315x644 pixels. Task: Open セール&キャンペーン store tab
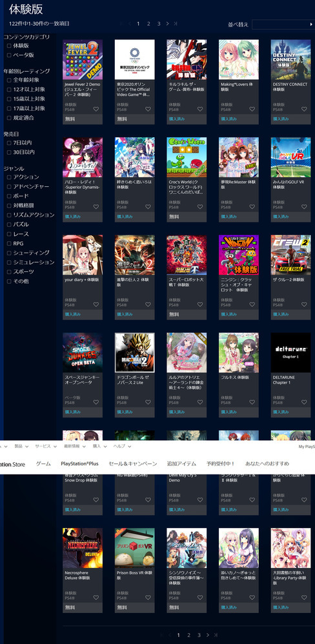133,463
